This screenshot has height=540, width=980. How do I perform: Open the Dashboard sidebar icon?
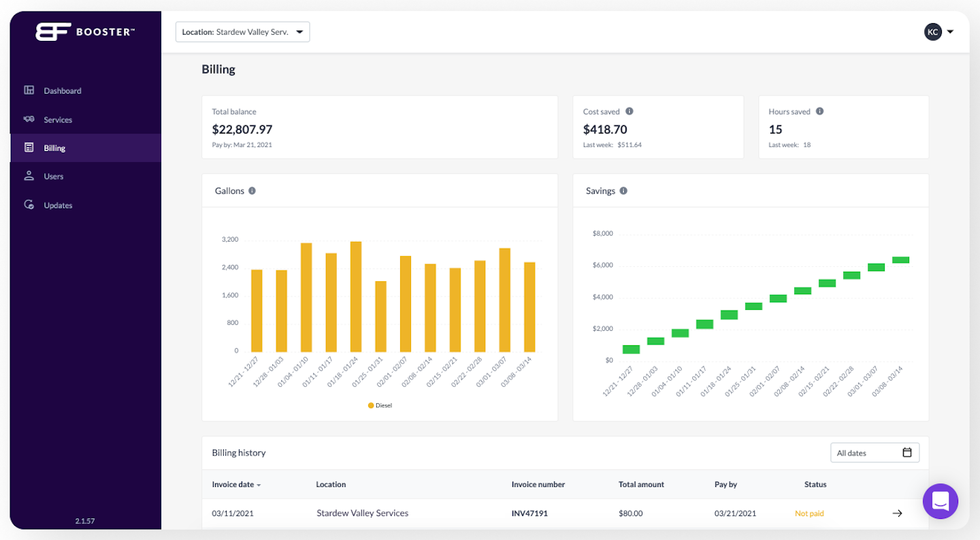[x=29, y=90]
